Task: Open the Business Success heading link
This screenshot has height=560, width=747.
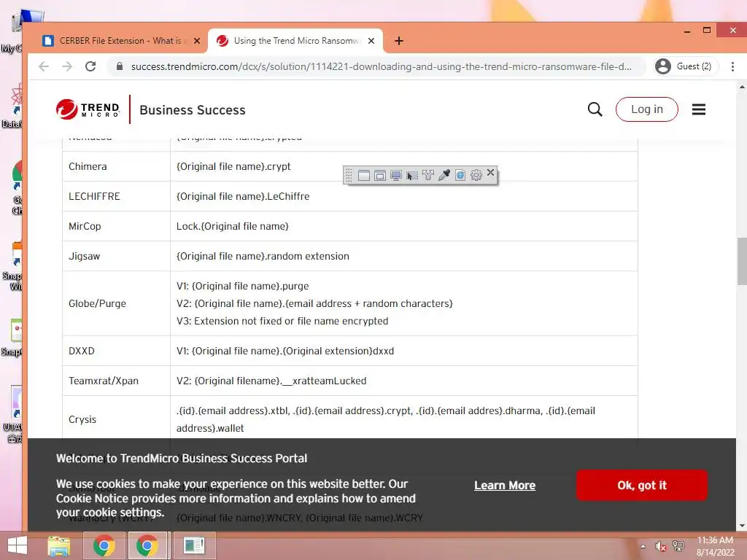Action: (193, 110)
